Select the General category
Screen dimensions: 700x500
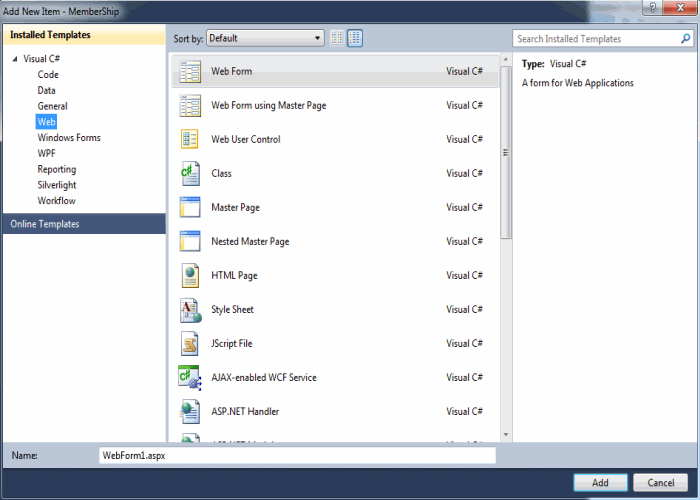[53, 106]
